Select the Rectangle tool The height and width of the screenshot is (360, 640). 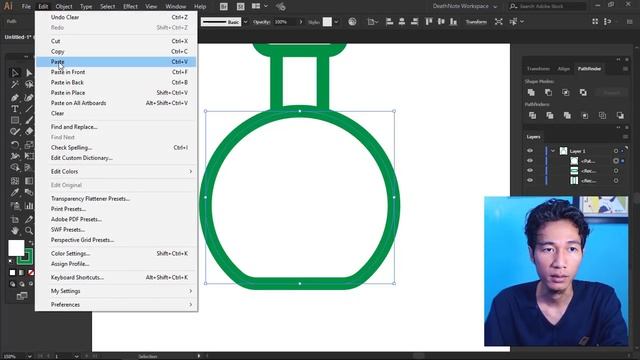15,120
